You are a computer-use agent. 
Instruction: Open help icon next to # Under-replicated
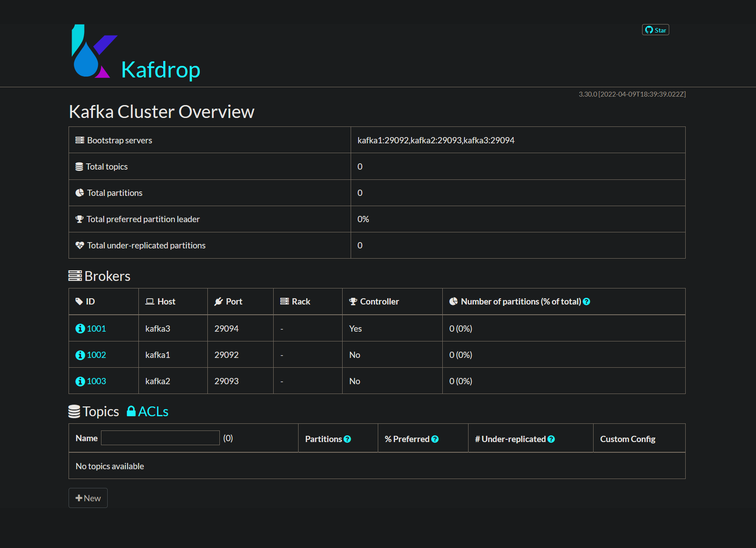point(551,439)
